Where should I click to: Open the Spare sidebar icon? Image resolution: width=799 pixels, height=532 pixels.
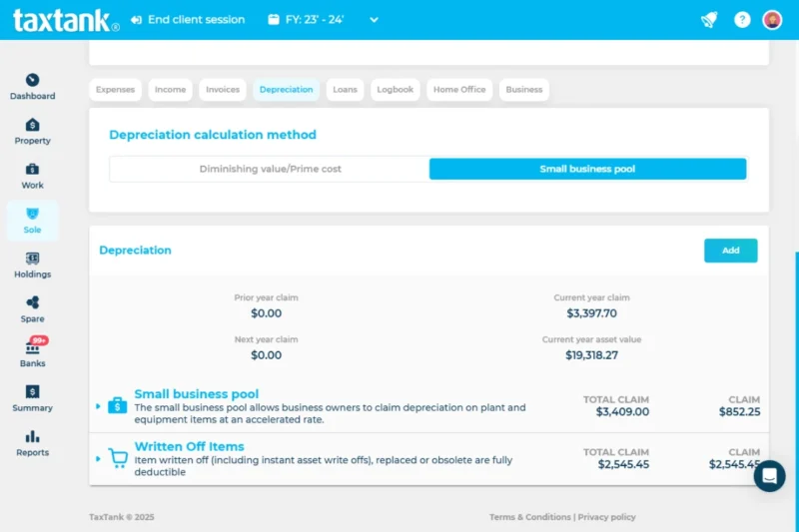(x=32, y=303)
